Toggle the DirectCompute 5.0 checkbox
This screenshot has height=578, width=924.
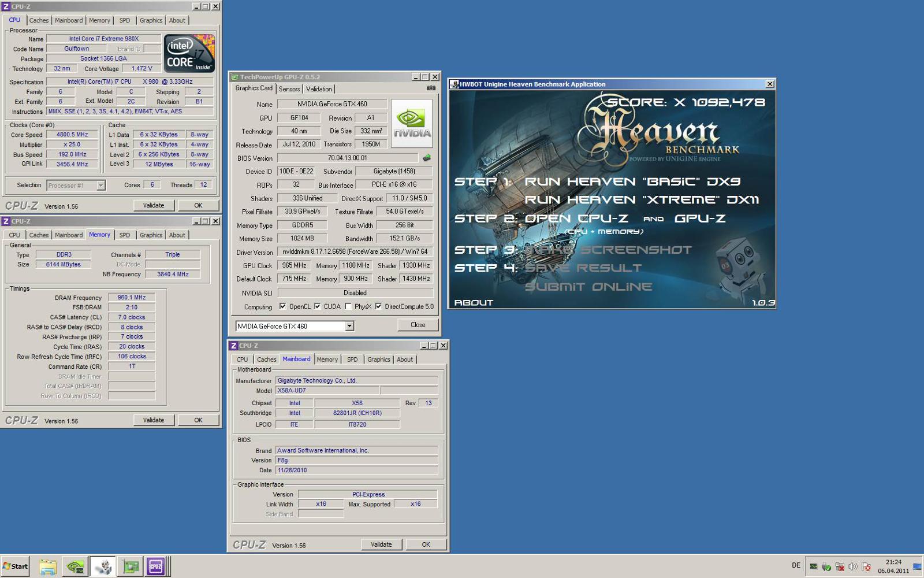pyautogui.click(x=378, y=306)
